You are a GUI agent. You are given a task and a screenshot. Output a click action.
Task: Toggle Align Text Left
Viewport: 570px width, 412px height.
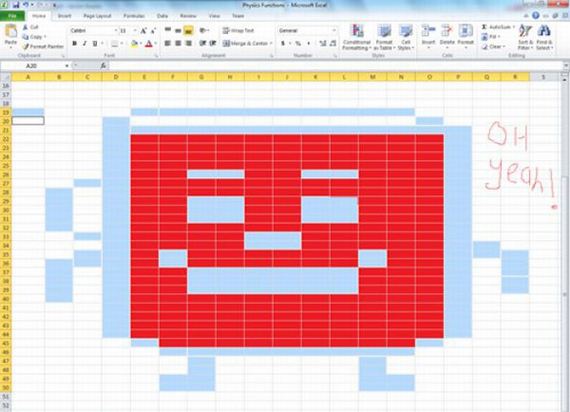pos(168,43)
